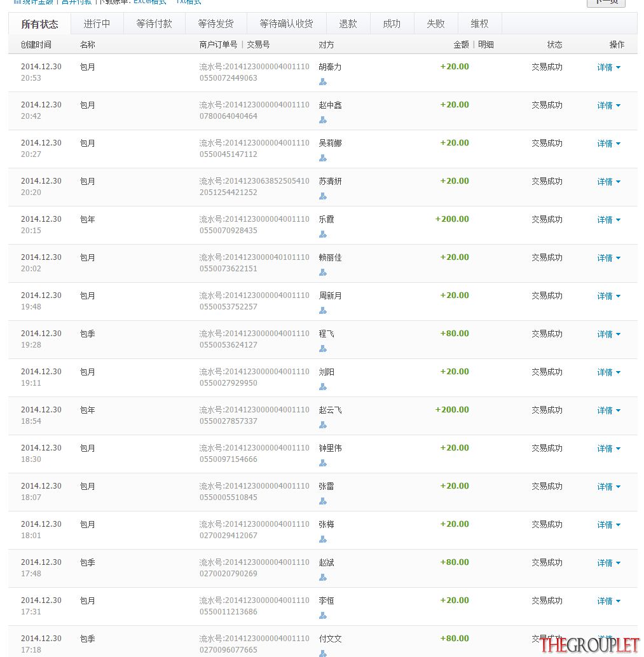
Task: Select the 等待确认收货 tab
Action: [x=286, y=24]
